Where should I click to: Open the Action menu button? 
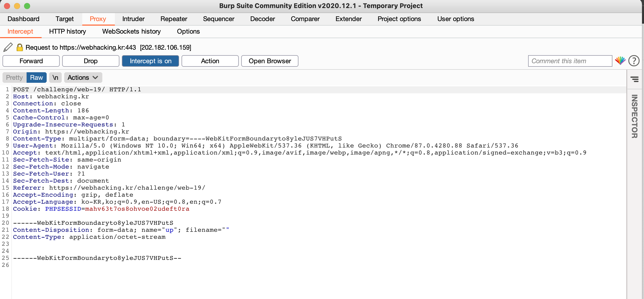[x=210, y=61]
